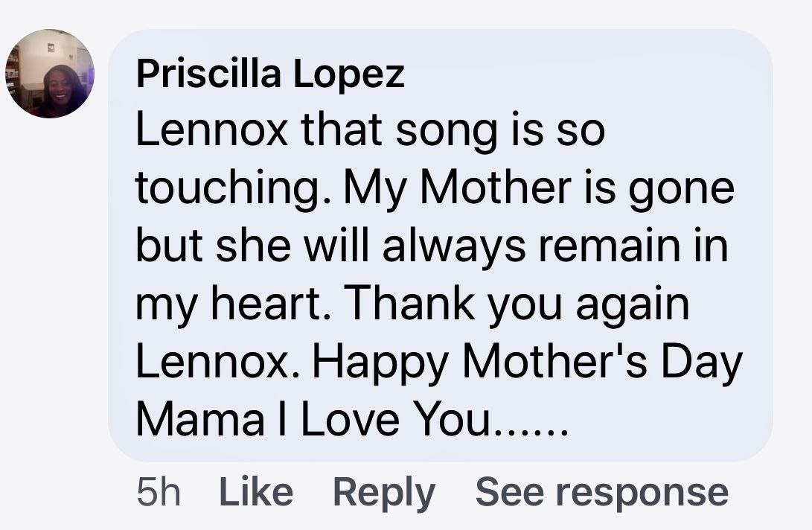Reply to Priscilla Lopez's comment

[x=383, y=492]
